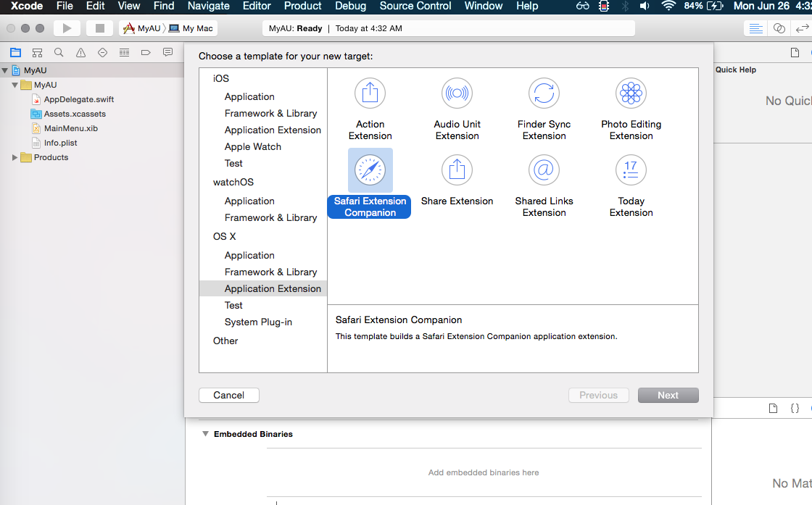Open the Product menu
This screenshot has height=505, width=812.
tap(302, 7)
